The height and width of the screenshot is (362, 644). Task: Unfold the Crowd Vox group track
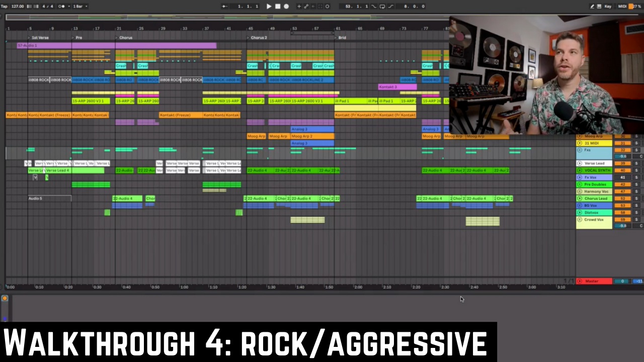click(580, 220)
